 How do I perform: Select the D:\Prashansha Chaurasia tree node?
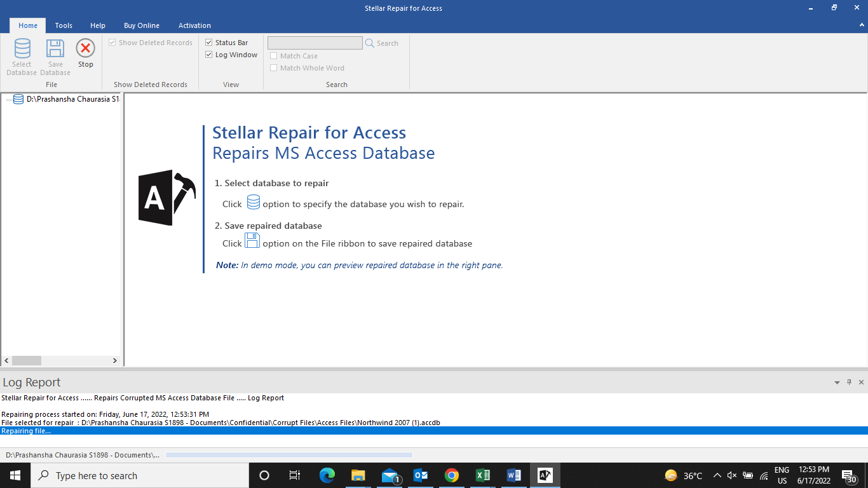[72, 99]
